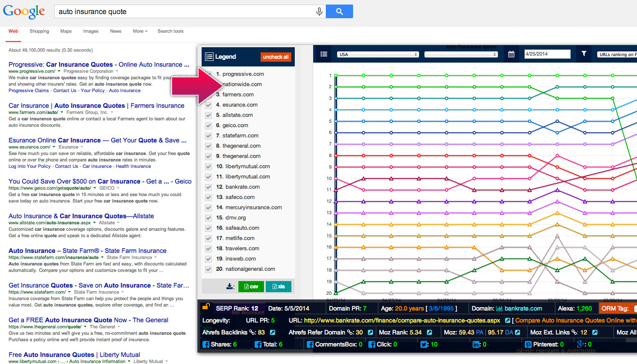Viewport: 637px width, 364px height.
Task: Toggle the metlife.com legend checkbox
Action: [208, 238]
